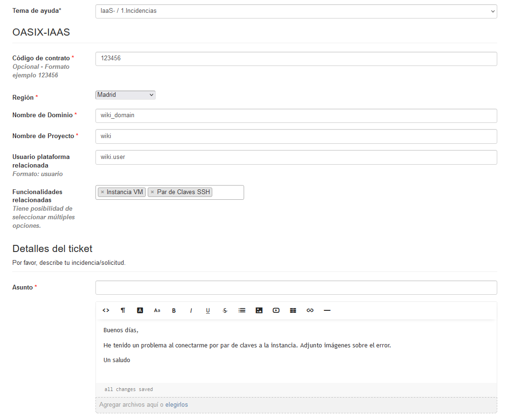
Task: Apply bold formatting in editor
Action: coord(174,310)
